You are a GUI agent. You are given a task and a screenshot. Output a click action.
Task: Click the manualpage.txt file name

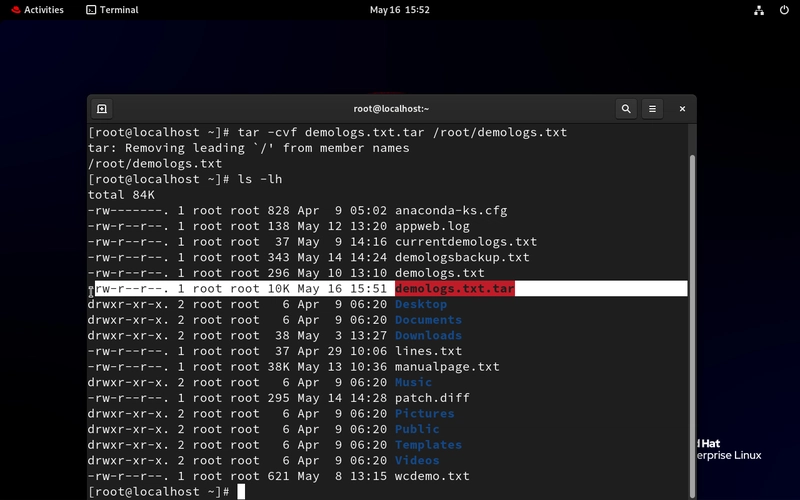coord(447,367)
